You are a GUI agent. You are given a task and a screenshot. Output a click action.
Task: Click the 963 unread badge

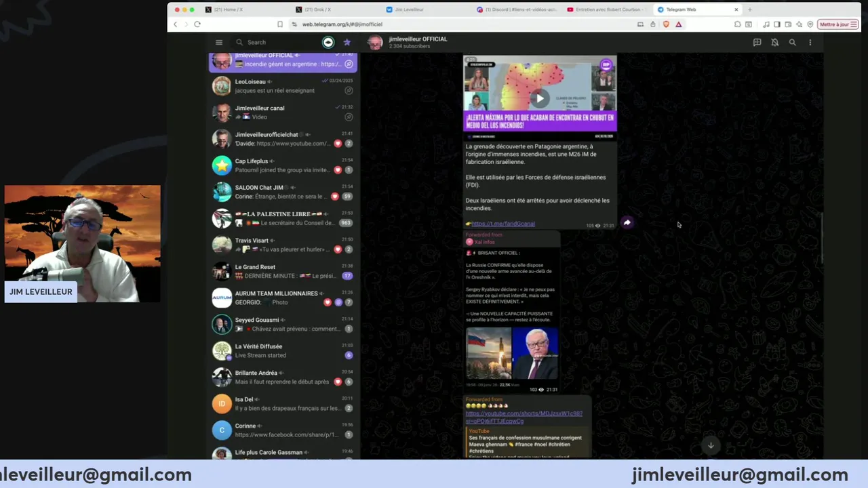[x=346, y=223]
